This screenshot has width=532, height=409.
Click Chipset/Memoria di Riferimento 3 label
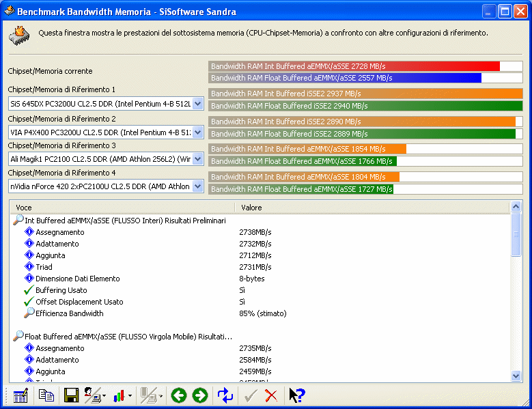click(x=61, y=145)
